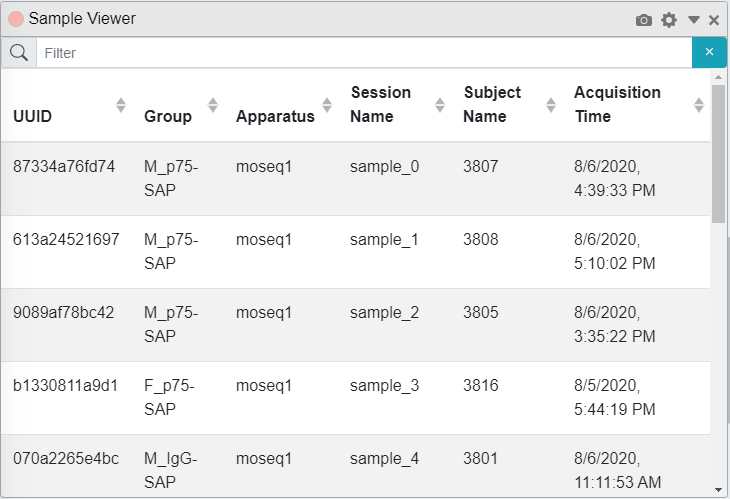The height and width of the screenshot is (499, 730).
Task: Click the scrollbar down arrow
Action: (718, 490)
